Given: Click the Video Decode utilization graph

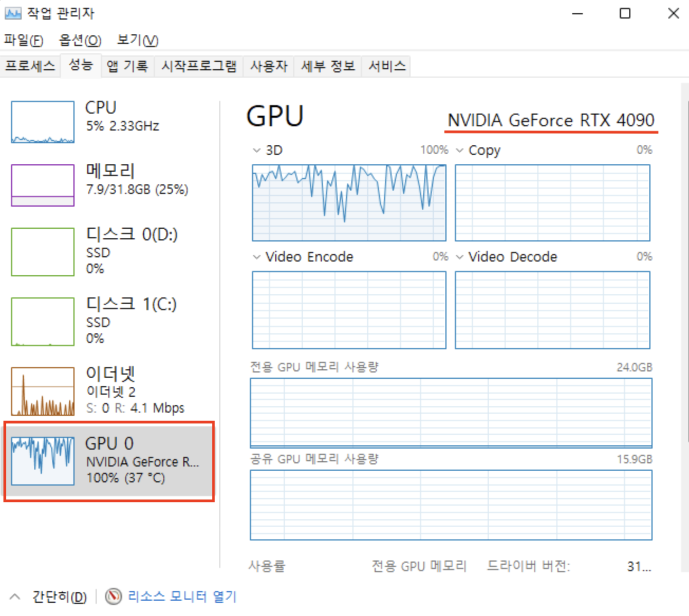Looking at the screenshot, I should click(553, 310).
